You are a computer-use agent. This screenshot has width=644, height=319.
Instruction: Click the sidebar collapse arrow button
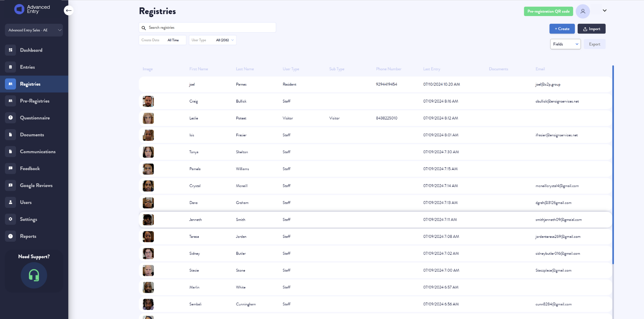[68, 10]
